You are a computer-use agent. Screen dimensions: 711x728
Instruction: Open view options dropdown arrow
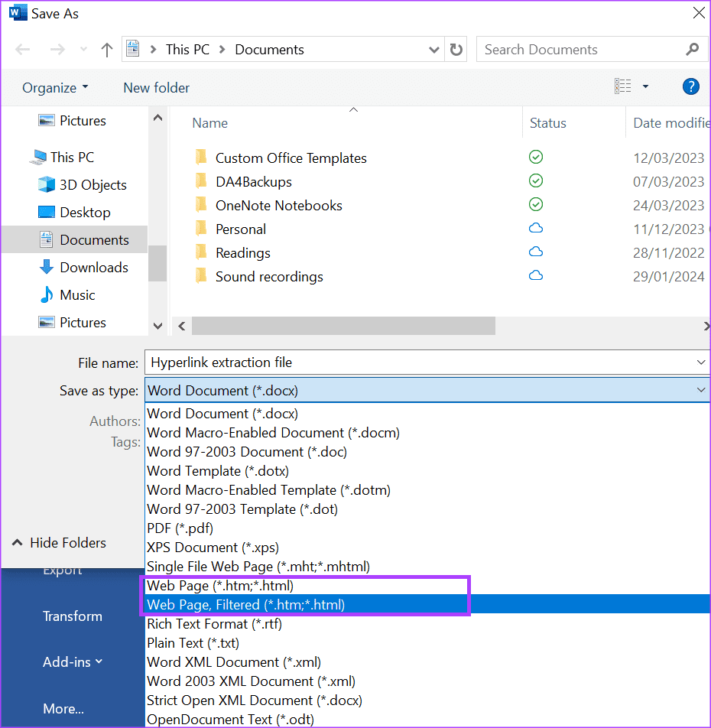(645, 86)
